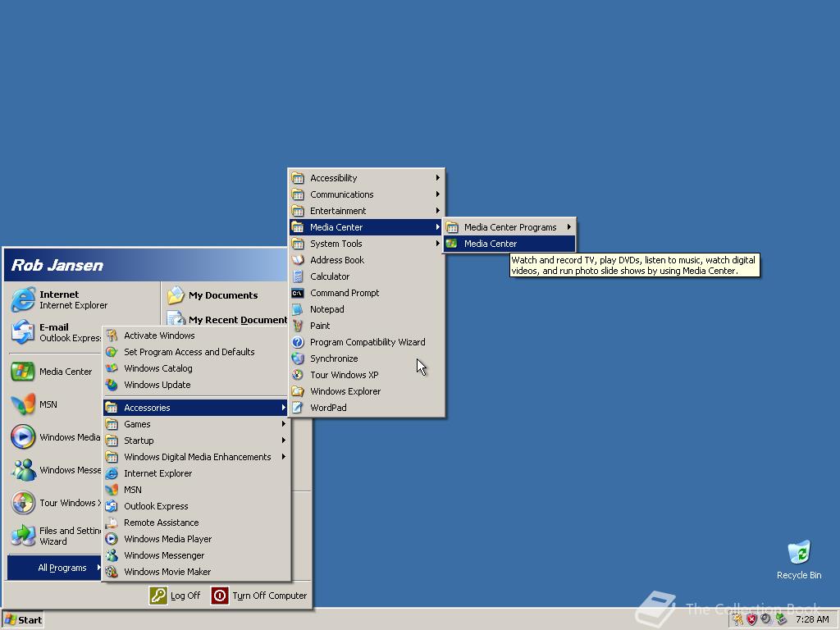This screenshot has height=630, width=840.
Task: Click the All Programs arrow
Action: tap(98, 568)
